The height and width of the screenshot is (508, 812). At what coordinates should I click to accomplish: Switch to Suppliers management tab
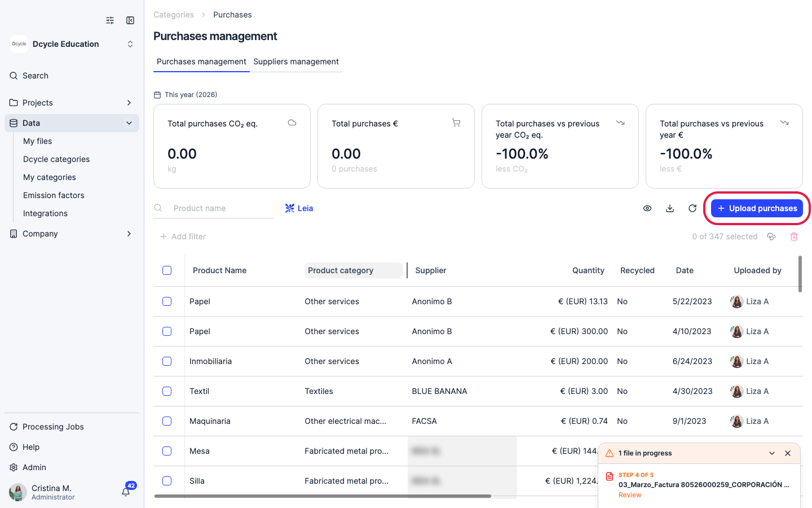[x=296, y=62]
